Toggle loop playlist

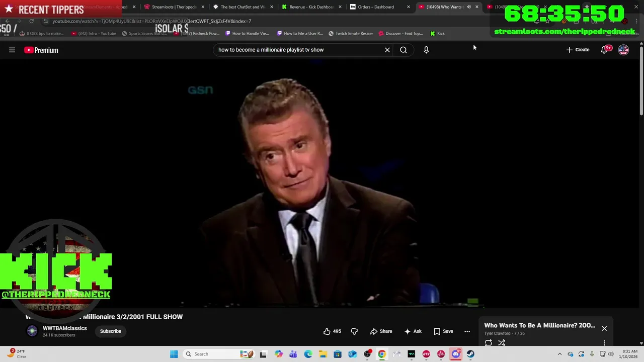tap(488, 342)
